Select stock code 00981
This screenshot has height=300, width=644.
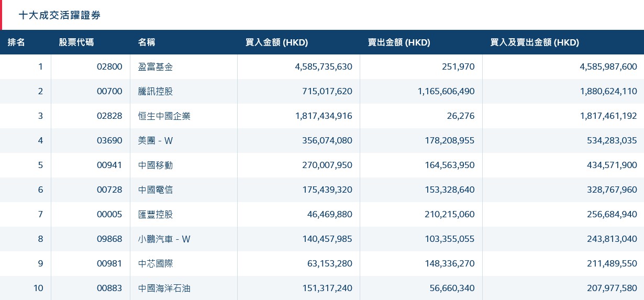[109, 263]
